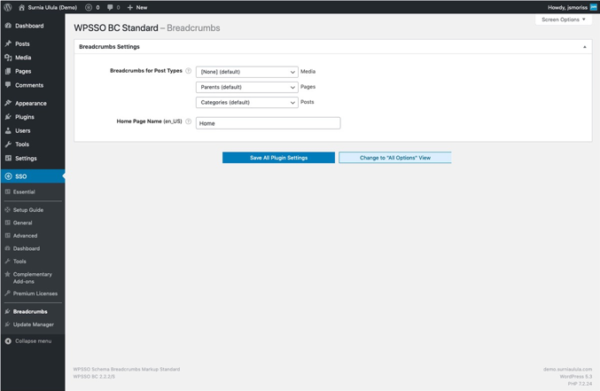This screenshot has height=391, width=600.
Task: Click the Essential submenu icon
Action: tap(7, 192)
